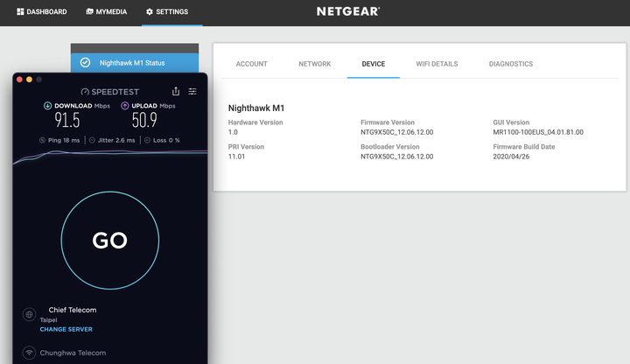
Task: Click Firmware Version value NTG9X50C_12.06.12.00
Action: [x=397, y=132]
